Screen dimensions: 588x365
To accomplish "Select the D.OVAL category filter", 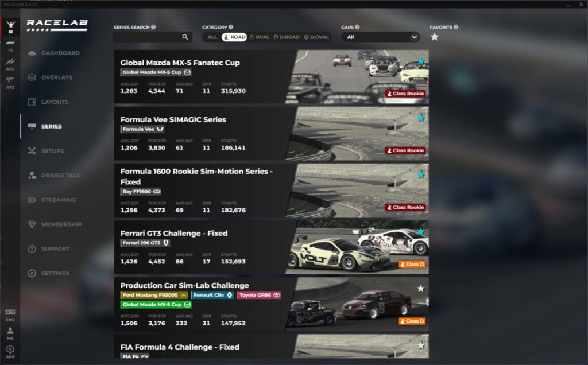I will [x=316, y=37].
